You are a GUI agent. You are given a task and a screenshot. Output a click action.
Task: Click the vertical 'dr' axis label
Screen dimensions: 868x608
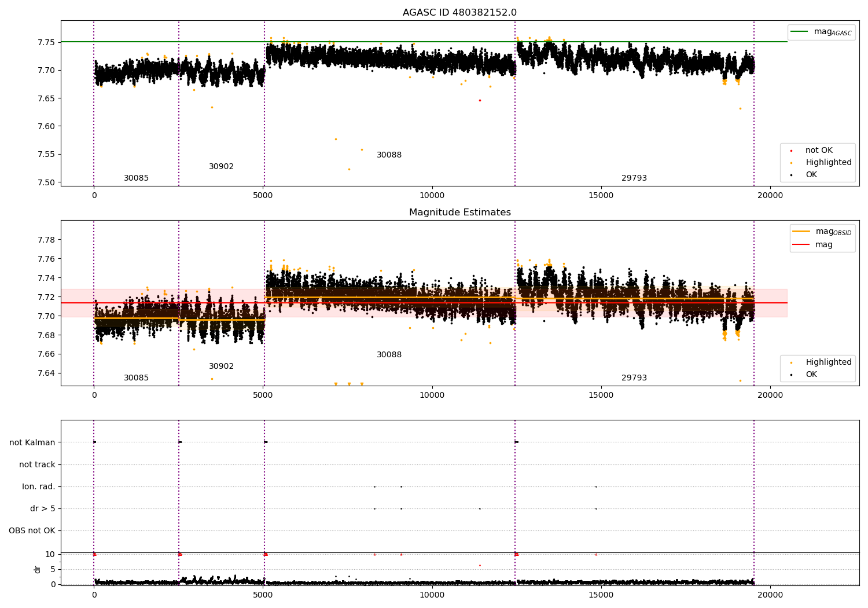[38, 569]
